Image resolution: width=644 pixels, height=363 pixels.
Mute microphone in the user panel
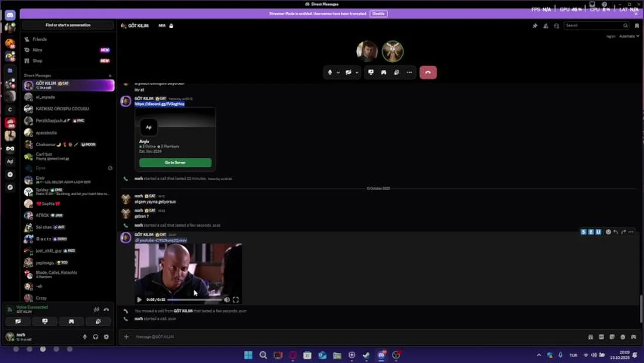coord(85,337)
